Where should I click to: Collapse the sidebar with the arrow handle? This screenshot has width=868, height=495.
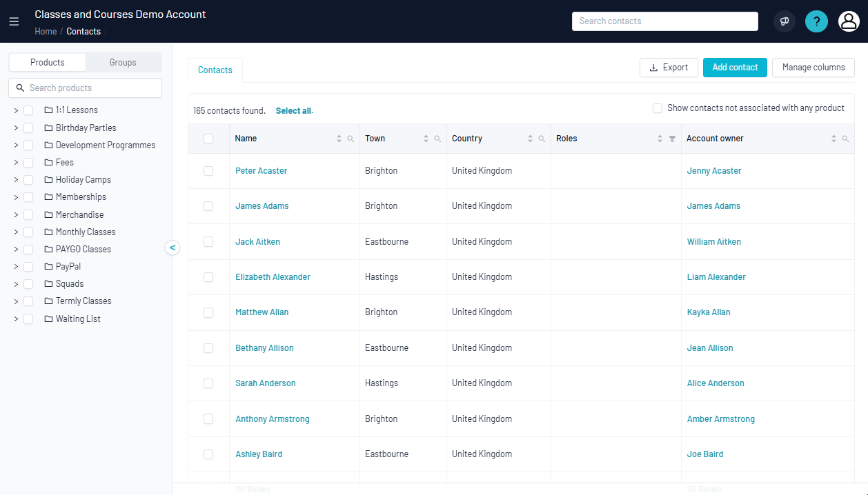pyautogui.click(x=172, y=247)
